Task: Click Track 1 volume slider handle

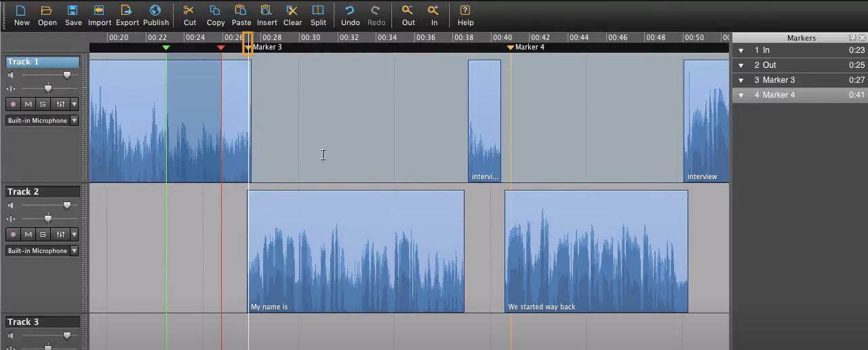Action: coord(66,75)
